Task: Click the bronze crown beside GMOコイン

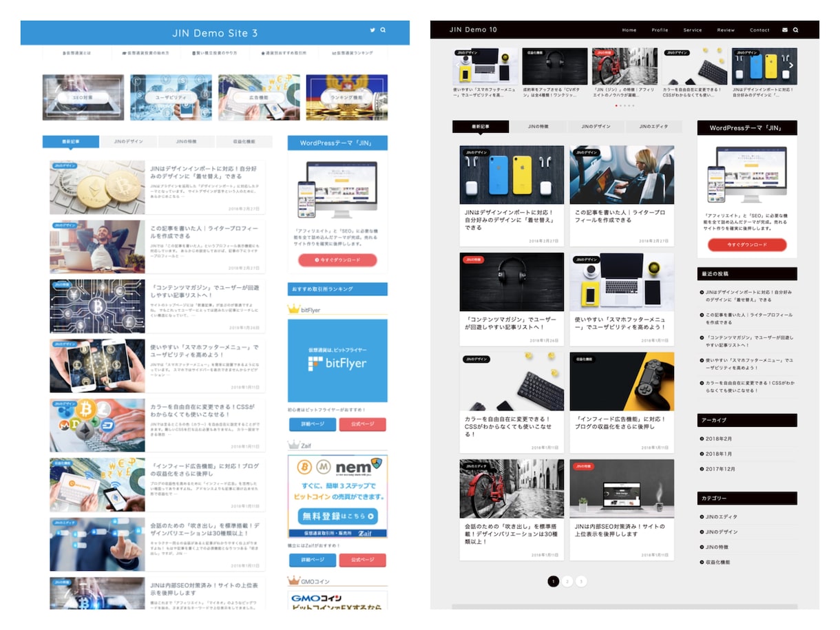Action: [x=293, y=581]
